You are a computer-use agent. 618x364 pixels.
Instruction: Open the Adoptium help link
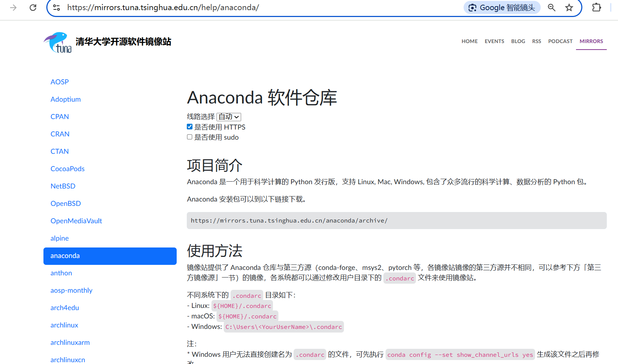(66, 99)
